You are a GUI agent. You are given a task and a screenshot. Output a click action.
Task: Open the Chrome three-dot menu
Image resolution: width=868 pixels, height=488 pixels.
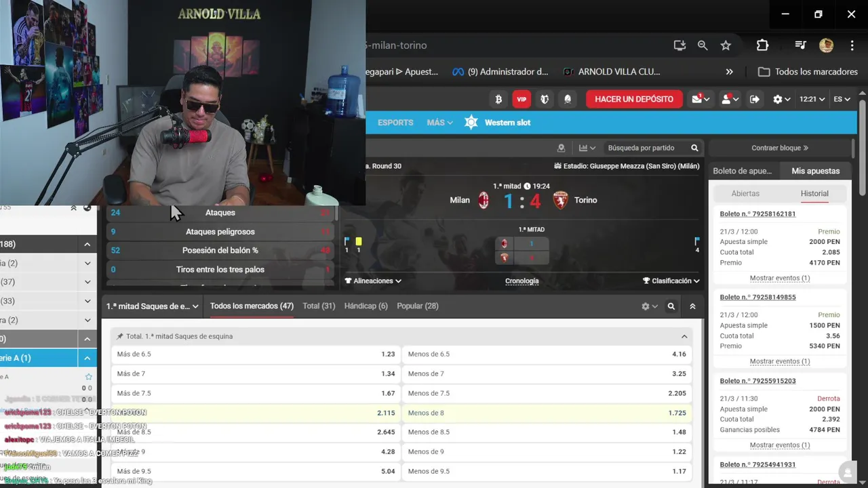(852, 45)
